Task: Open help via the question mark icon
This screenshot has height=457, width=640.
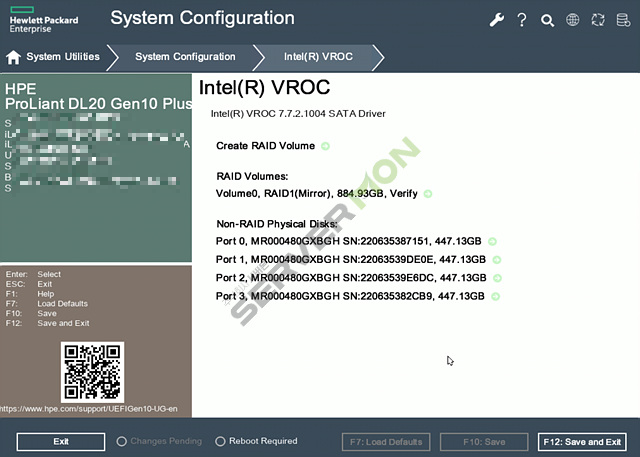Action: (522, 20)
